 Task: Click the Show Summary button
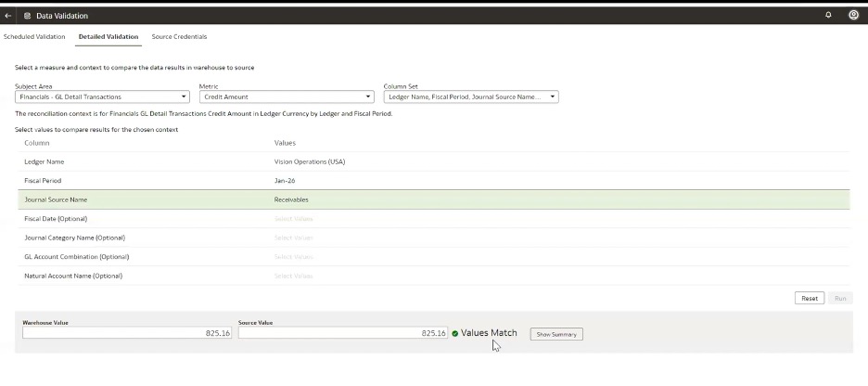(556, 334)
